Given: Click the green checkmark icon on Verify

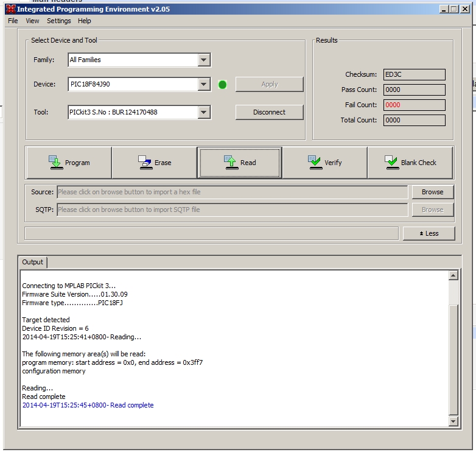Looking at the screenshot, I should coord(315,163).
